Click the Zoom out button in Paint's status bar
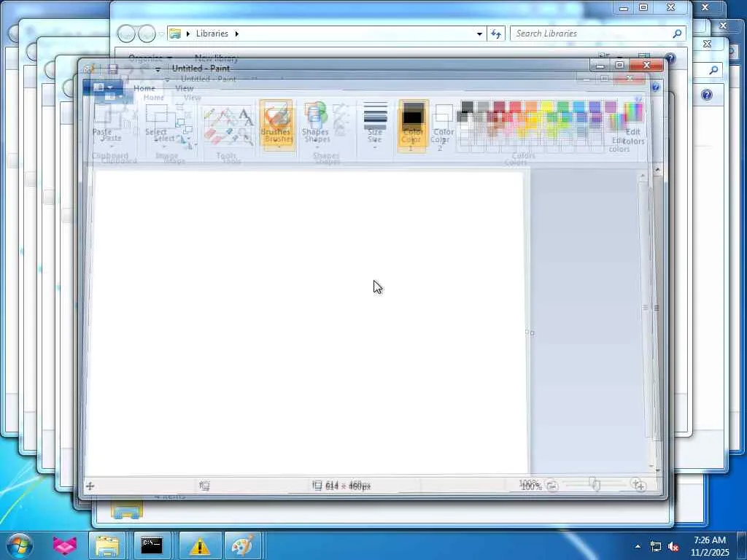This screenshot has height=560, width=747. click(x=551, y=486)
